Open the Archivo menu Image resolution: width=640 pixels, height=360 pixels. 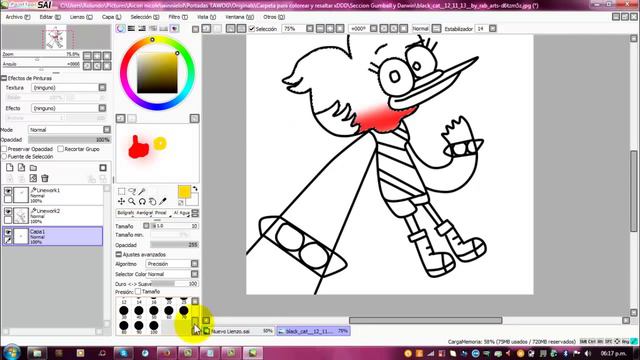tap(18, 17)
